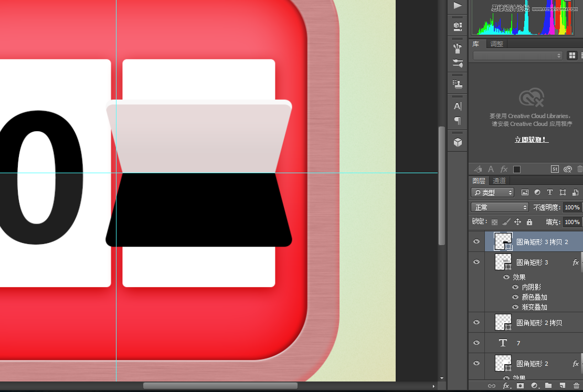583x392 pixels.
Task: Hide the 内阴影 layer effect
Action: click(x=514, y=287)
